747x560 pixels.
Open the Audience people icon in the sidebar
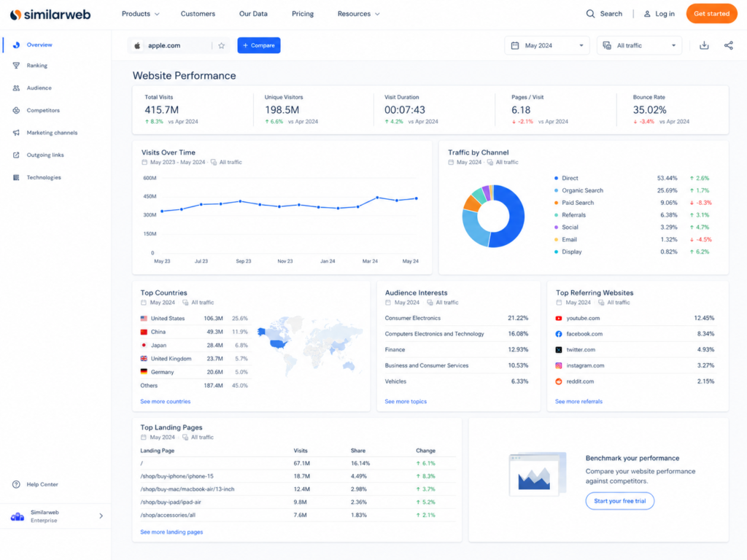(16, 87)
